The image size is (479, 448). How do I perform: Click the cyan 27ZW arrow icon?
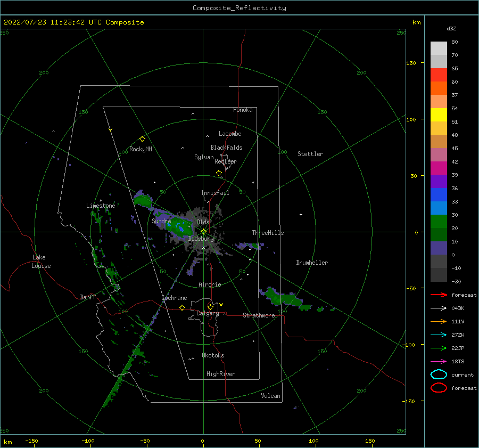pyautogui.click(x=439, y=335)
